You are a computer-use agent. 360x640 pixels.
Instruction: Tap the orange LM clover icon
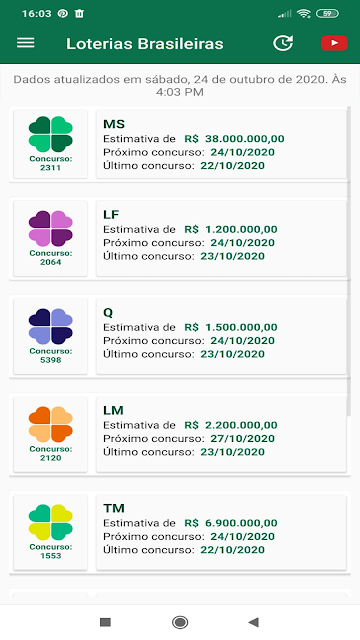[51, 424]
